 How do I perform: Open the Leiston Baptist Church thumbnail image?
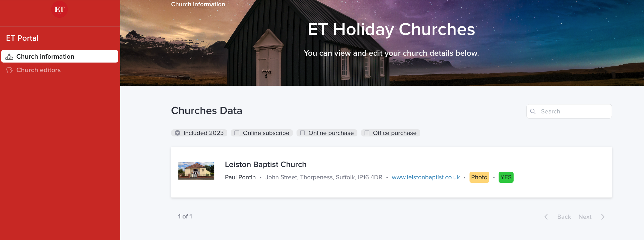point(196,171)
